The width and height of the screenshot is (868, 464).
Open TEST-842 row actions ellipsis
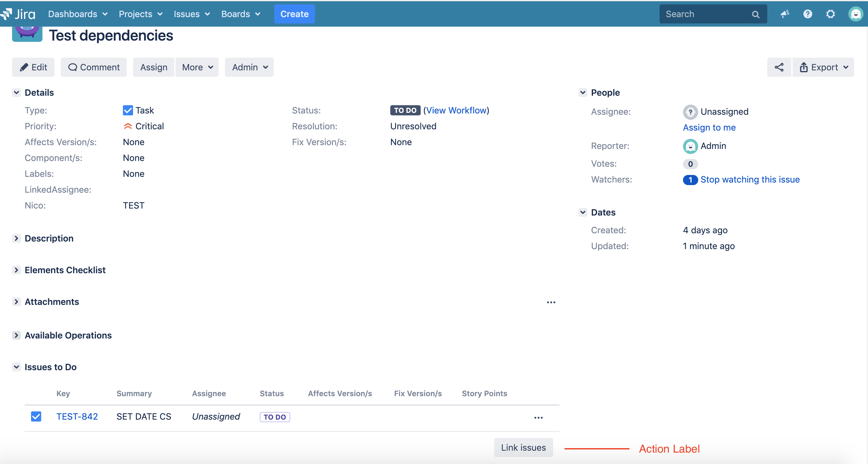tap(538, 417)
